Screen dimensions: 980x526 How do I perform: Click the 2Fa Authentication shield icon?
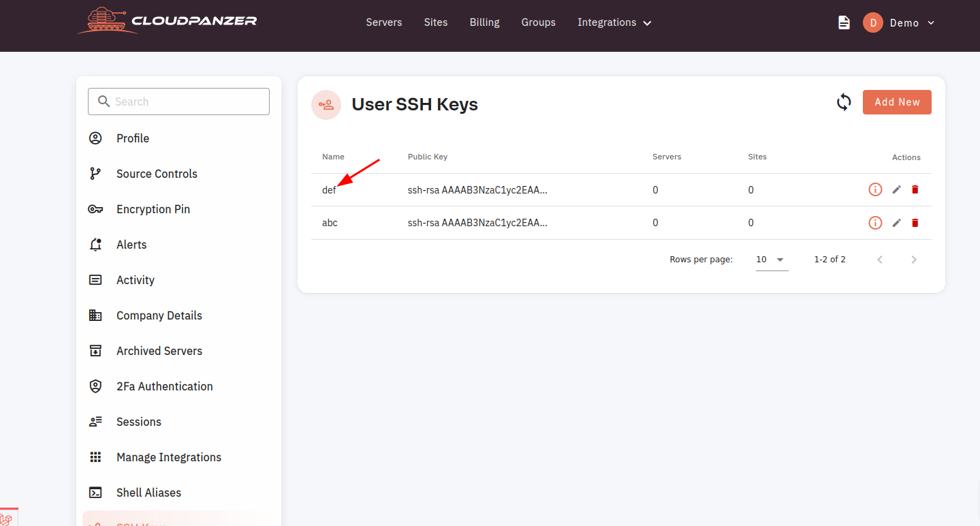tap(95, 386)
